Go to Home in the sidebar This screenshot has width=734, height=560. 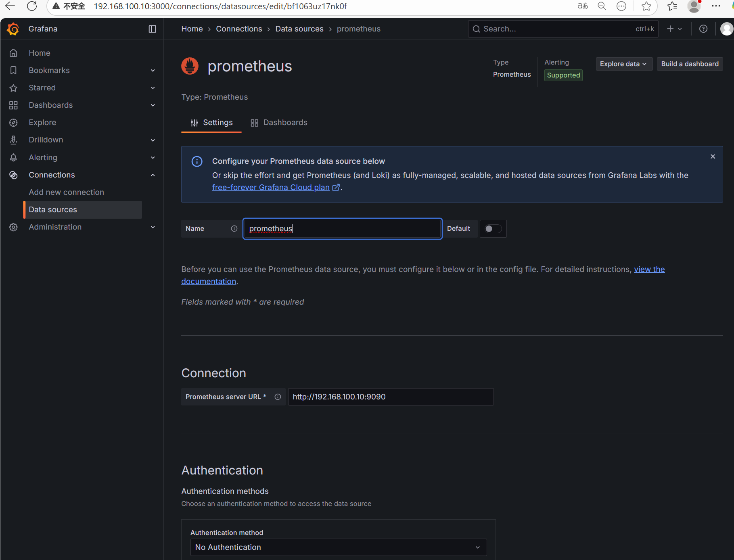pyautogui.click(x=40, y=53)
